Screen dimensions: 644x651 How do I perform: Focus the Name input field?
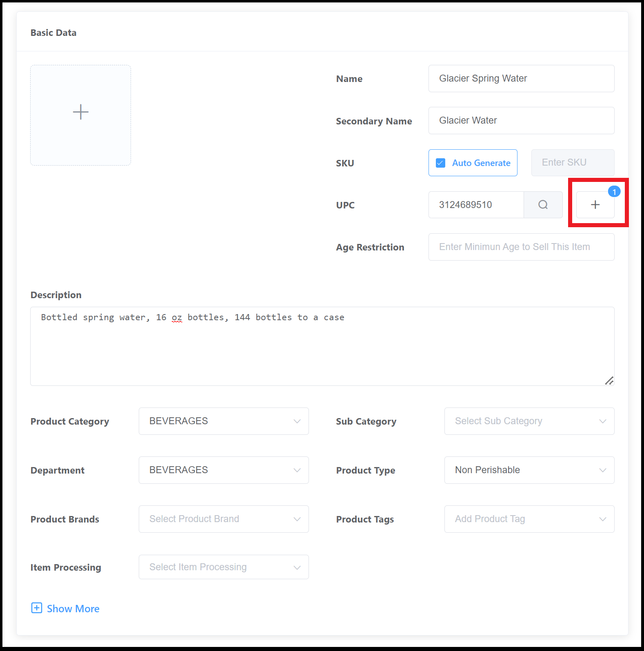(x=521, y=78)
